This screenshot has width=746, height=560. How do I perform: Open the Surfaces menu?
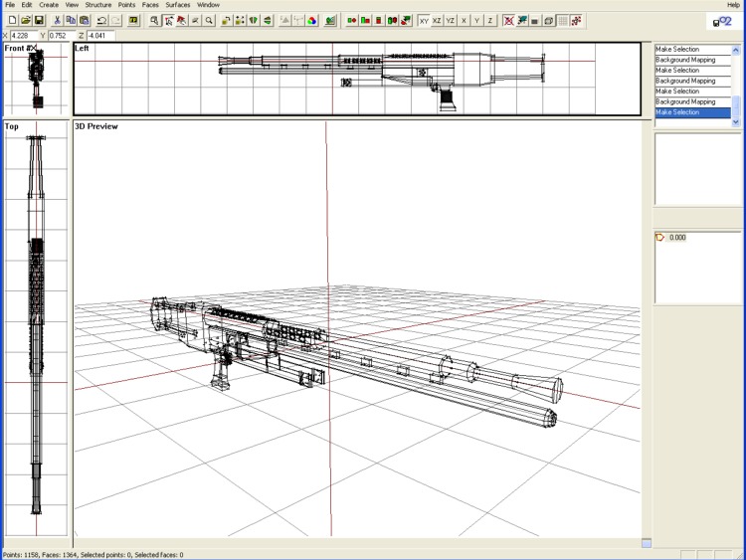pos(178,5)
